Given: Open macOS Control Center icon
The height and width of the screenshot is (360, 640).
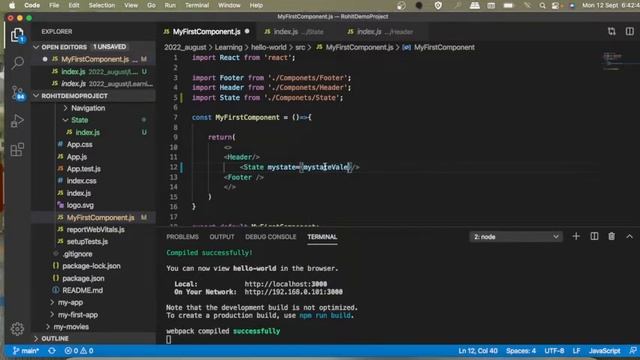Looking at the screenshot, I should point(556,5).
